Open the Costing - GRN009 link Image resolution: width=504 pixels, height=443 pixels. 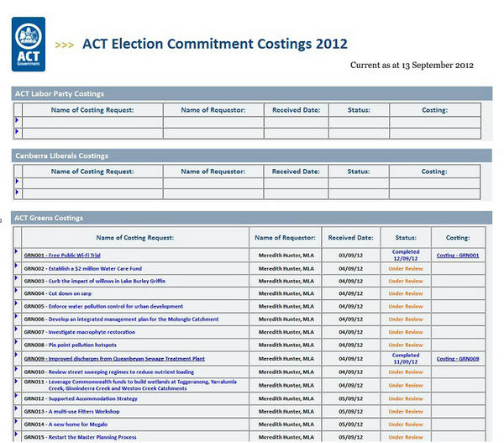click(458, 359)
